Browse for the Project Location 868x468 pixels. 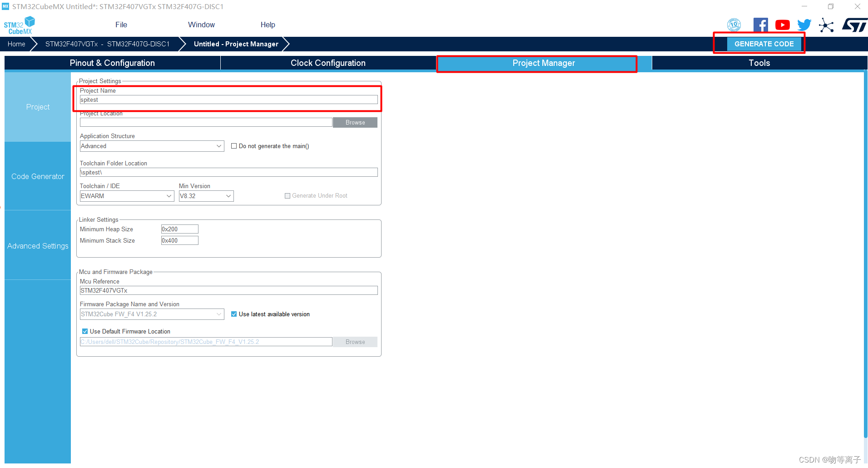tap(355, 123)
